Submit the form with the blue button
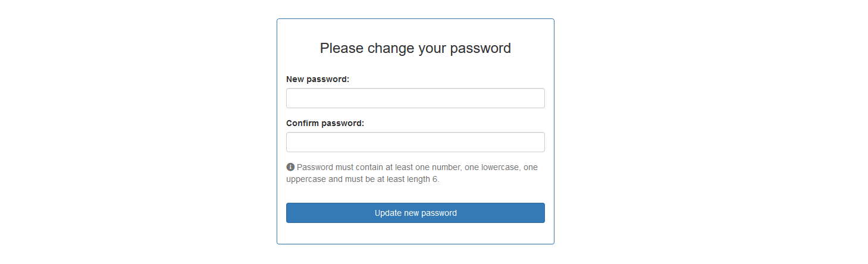The height and width of the screenshot is (264, 868). (x=415, y=213)
